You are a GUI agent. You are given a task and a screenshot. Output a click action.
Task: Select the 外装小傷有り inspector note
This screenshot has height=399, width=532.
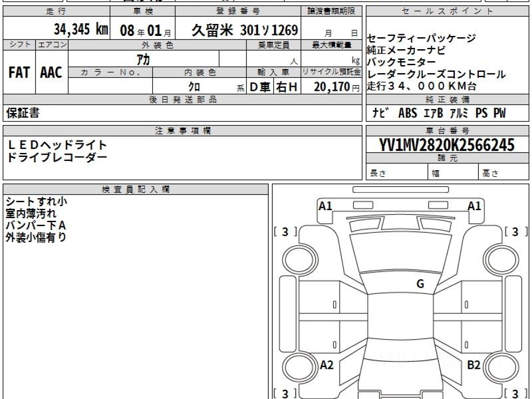click(x=36, y=237)
